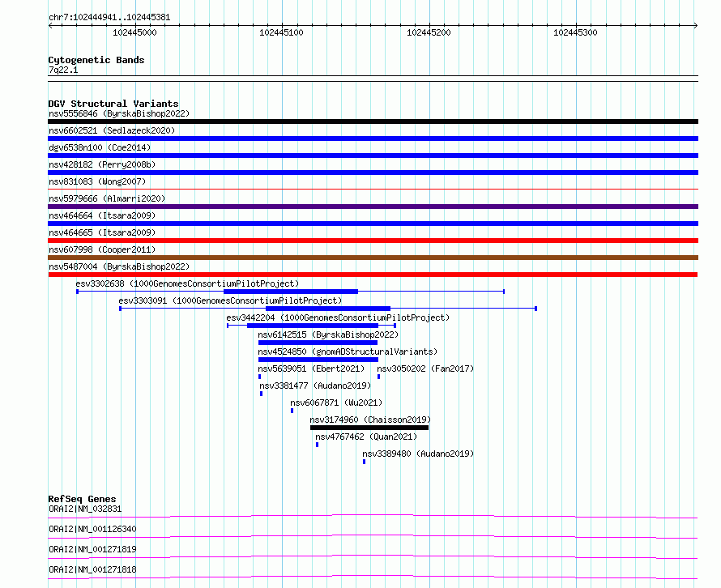Click nsv4767462 (Quan2021) label
The width and height of the screenshot is (721, 588).
(366, 437)
